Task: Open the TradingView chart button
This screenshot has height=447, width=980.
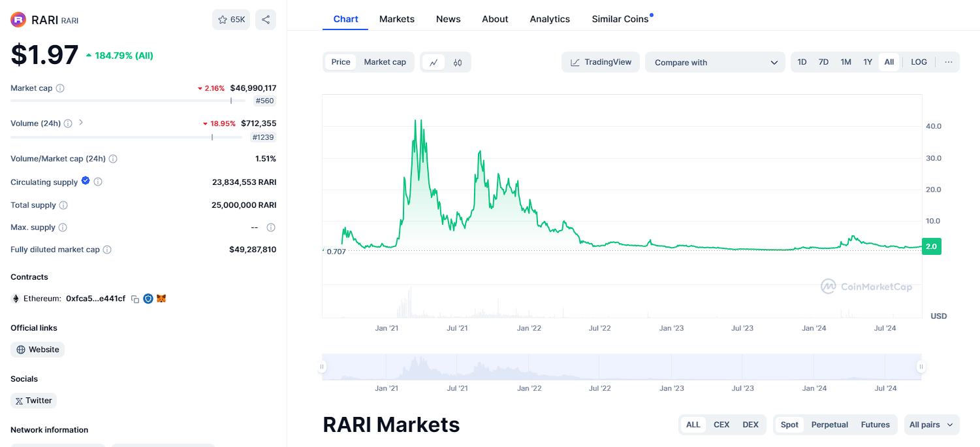Action: pos(601,62)
